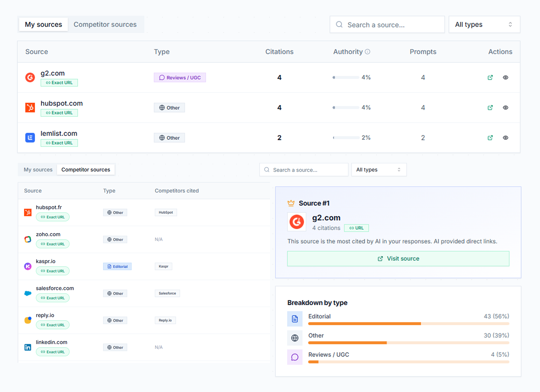Click the Reviews / UGC type badge
This screenshot has width=540, height=392.
point(180,77)
